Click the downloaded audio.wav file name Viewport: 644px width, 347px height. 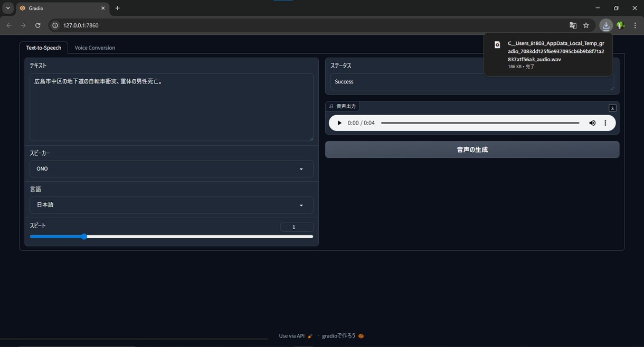tap(556, 51)
